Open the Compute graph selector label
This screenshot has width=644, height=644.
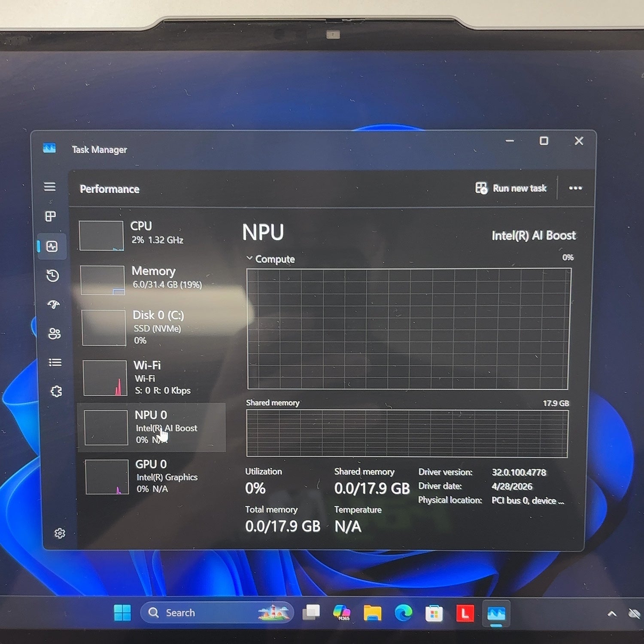(275, 259)
